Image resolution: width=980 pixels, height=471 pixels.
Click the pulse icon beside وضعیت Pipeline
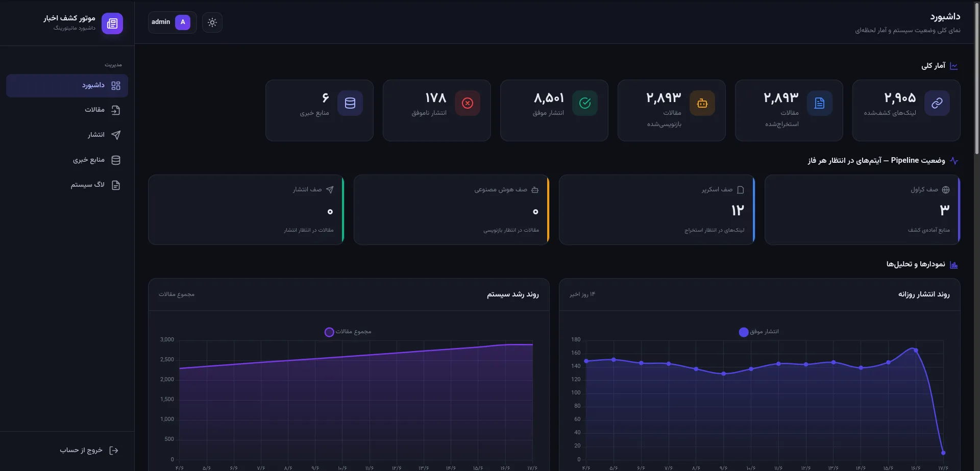tap(954, 161)
